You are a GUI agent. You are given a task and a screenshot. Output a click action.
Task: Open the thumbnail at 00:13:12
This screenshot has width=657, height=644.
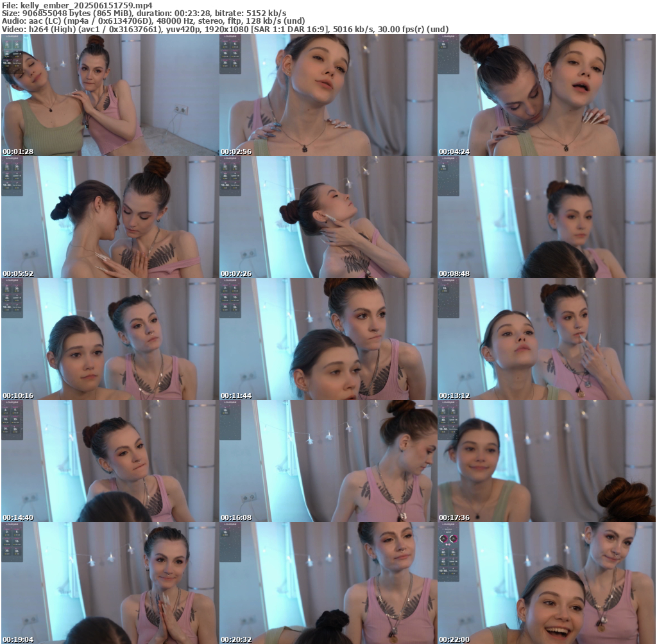(x=547, y=339)
